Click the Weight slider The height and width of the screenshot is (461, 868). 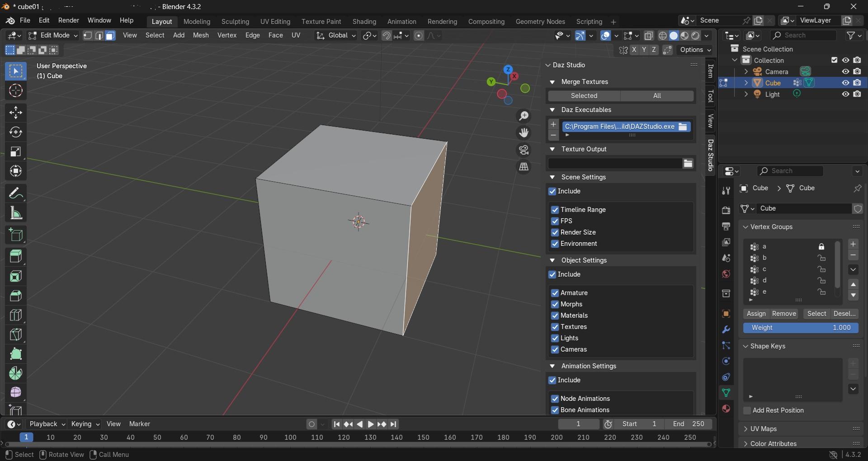coord(801,328)
